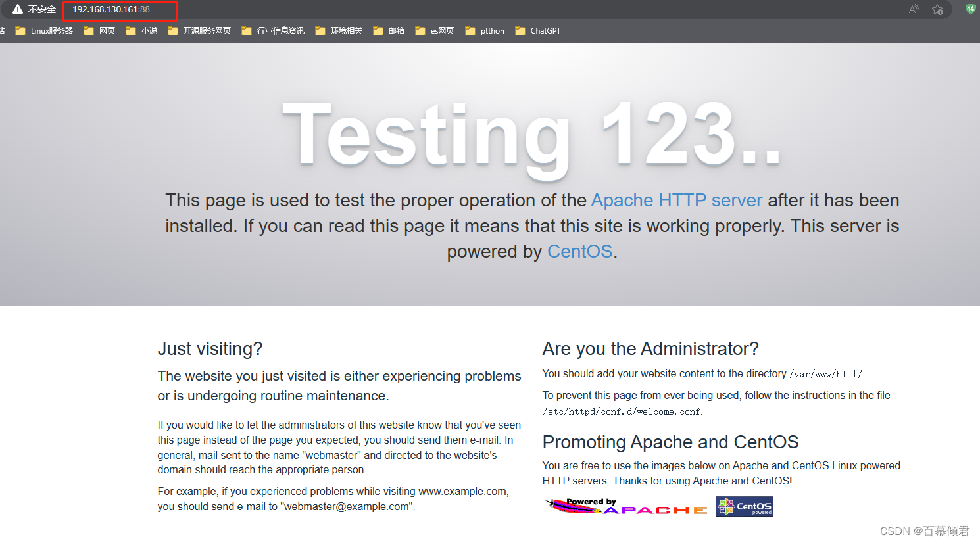Click the www.example.com text
This screenshot has height=543, width=980.
462,492
